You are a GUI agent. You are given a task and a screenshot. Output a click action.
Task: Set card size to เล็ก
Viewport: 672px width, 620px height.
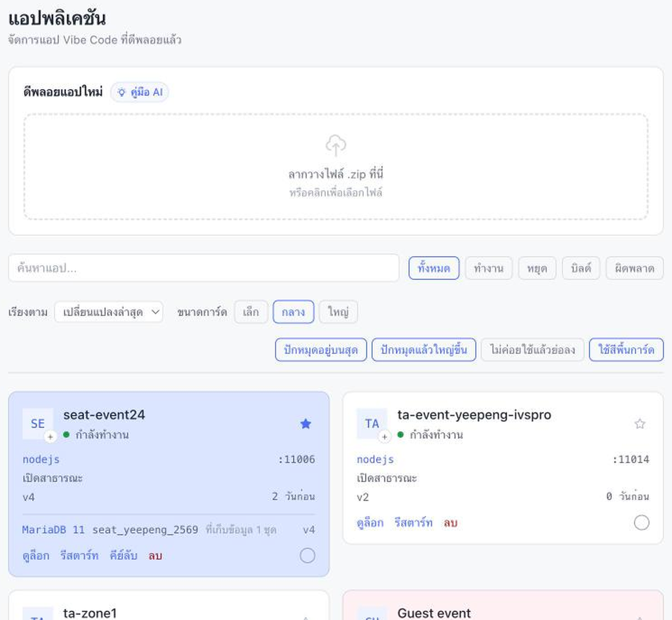251,312
